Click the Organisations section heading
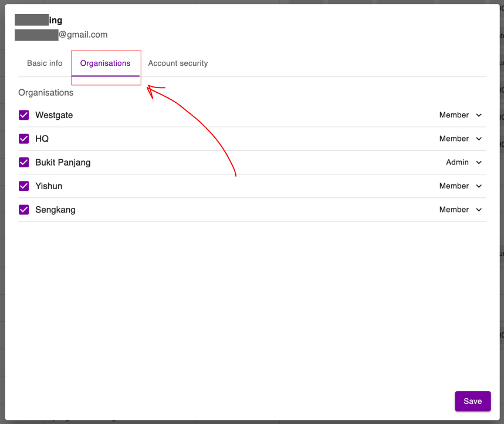This screenshot has height=424, width=504. coord(45,92)
